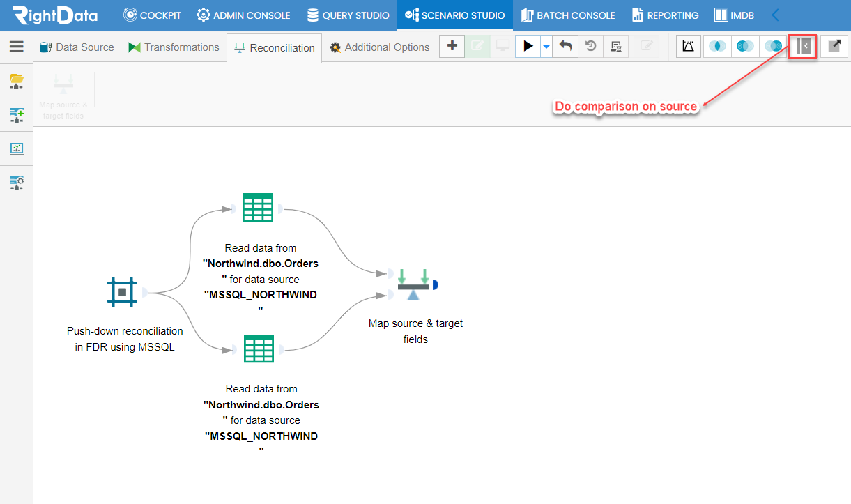Select the Push-down reconciliation node icon
851x504 pixels.
point(122,292)
